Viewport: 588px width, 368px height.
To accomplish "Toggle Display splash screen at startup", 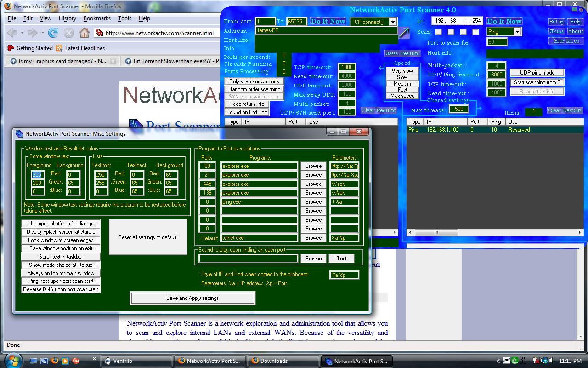I will (61, 232).
